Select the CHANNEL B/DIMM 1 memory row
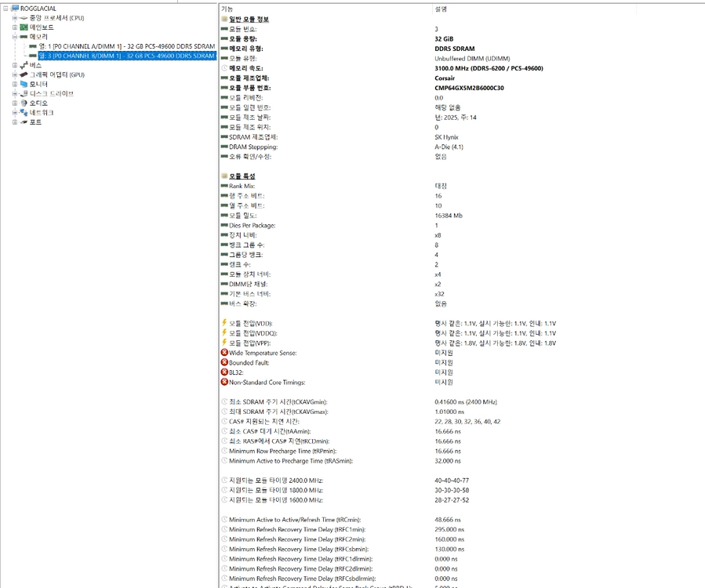 coord(127,56)
